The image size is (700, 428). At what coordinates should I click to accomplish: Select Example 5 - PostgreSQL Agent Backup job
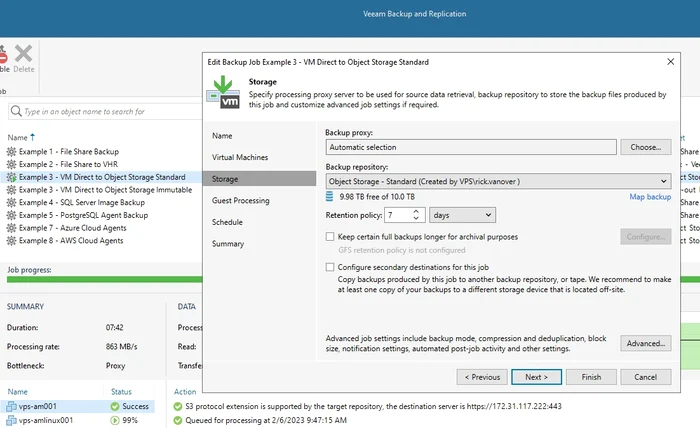click(x=83, y=215)
